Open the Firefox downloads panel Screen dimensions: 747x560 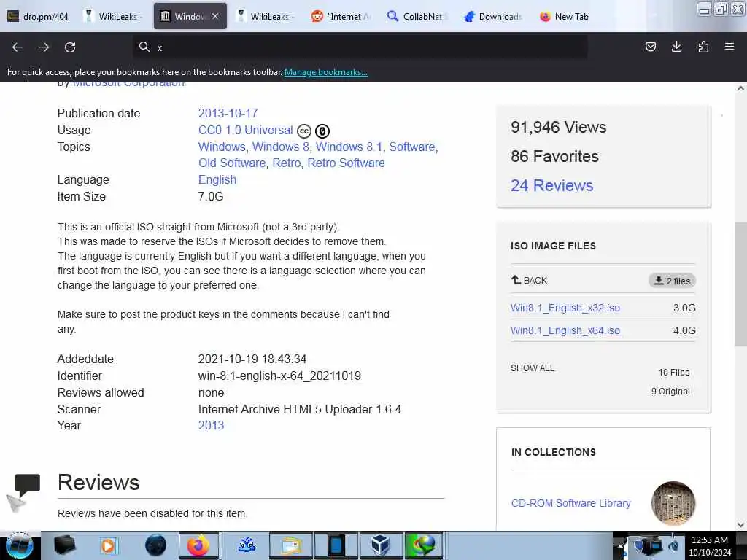point(676,47)
